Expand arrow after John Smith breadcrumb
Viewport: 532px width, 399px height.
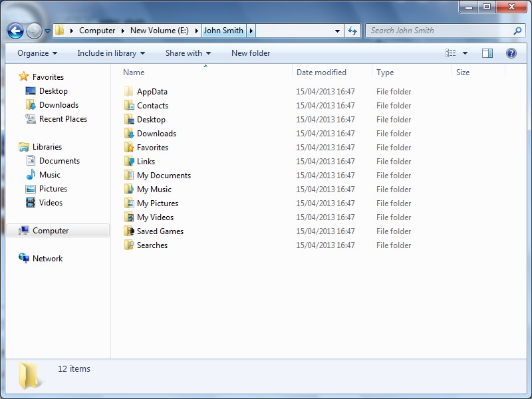coord(251,31)
